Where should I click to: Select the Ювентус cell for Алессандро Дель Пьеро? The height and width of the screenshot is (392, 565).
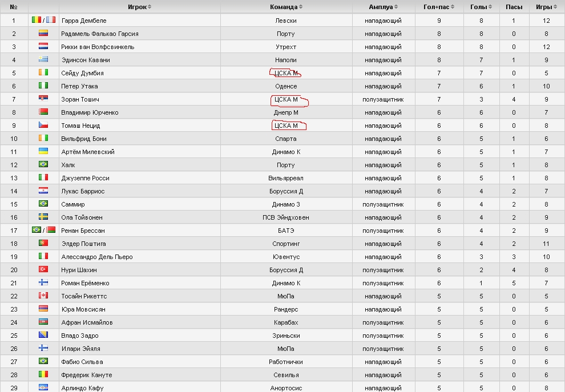pyautogui.click(x=285, y=257)
